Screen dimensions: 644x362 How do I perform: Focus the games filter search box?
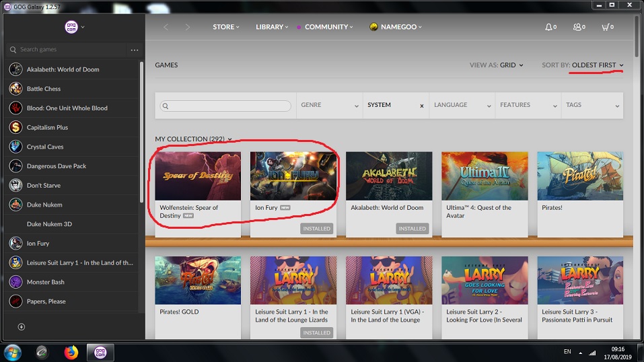coord(225,106)
